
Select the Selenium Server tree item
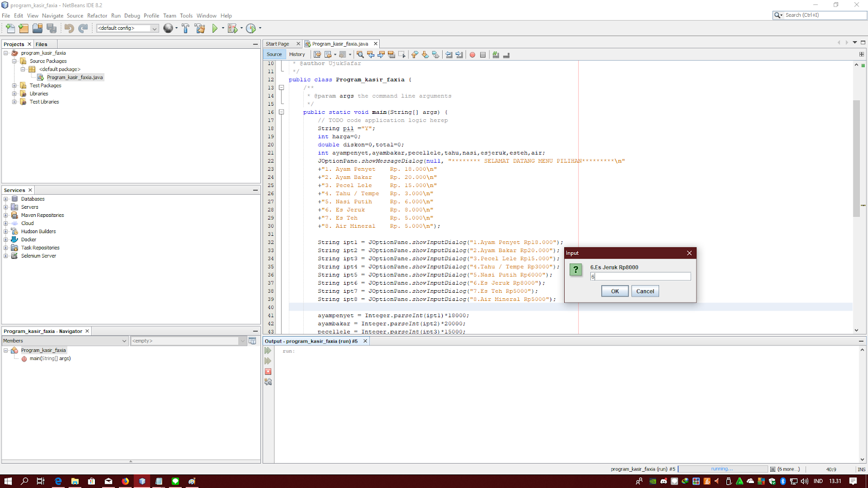click(39, 256)
